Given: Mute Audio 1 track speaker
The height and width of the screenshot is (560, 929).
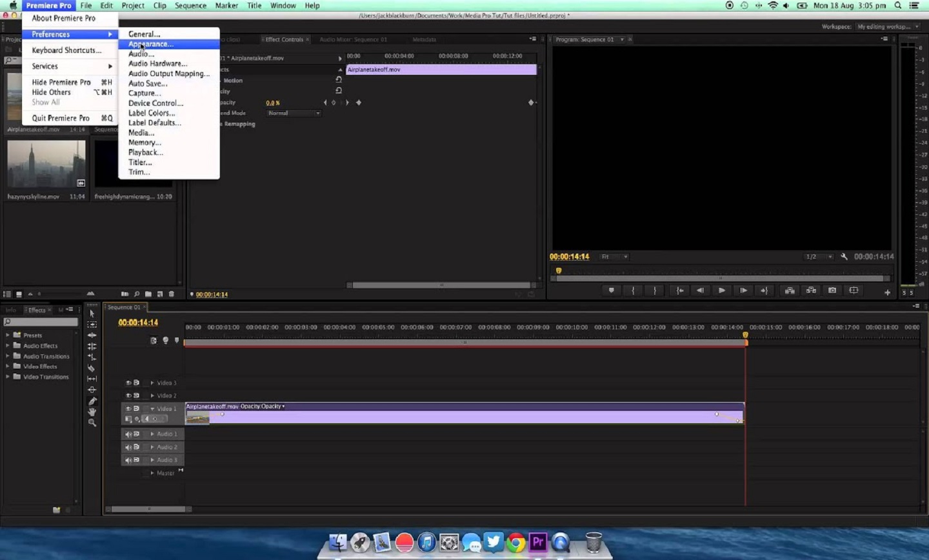Looking at the screenshot, I should (x=128, y=434).
